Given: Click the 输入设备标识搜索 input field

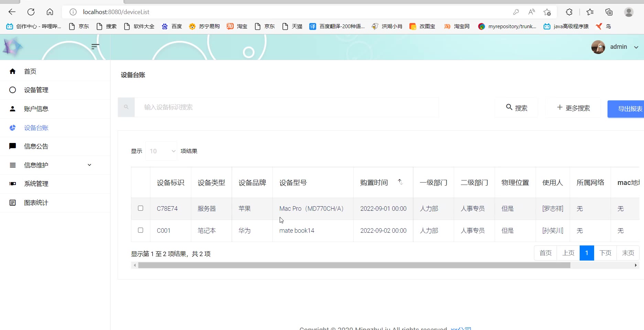Looking at the screenshot, I should click(x=286, y=107).
